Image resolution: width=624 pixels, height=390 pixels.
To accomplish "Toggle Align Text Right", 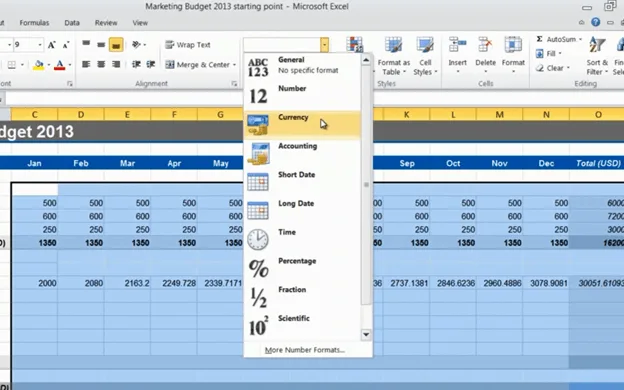I will tap(116, 64).
